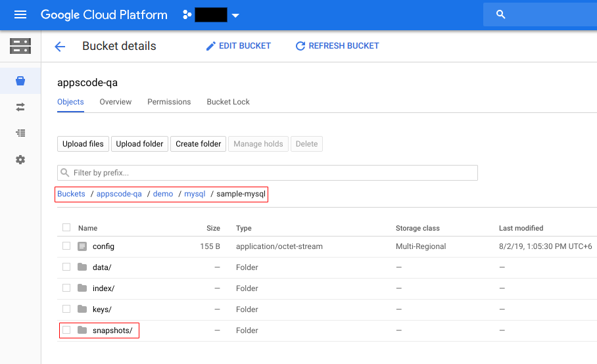Click the mysql breadcrumb link
Screen dimensions: 597x364
pos(195,194)
